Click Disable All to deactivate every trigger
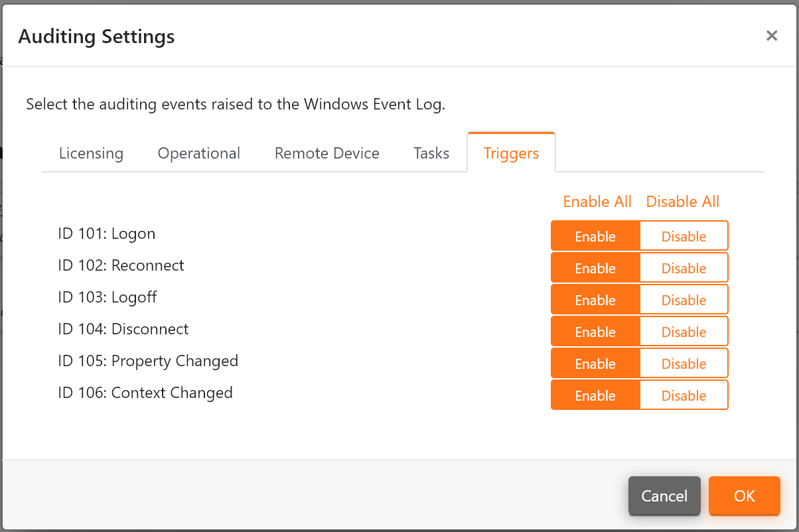The height and width of the screenshot is (532, 799). 682,202
